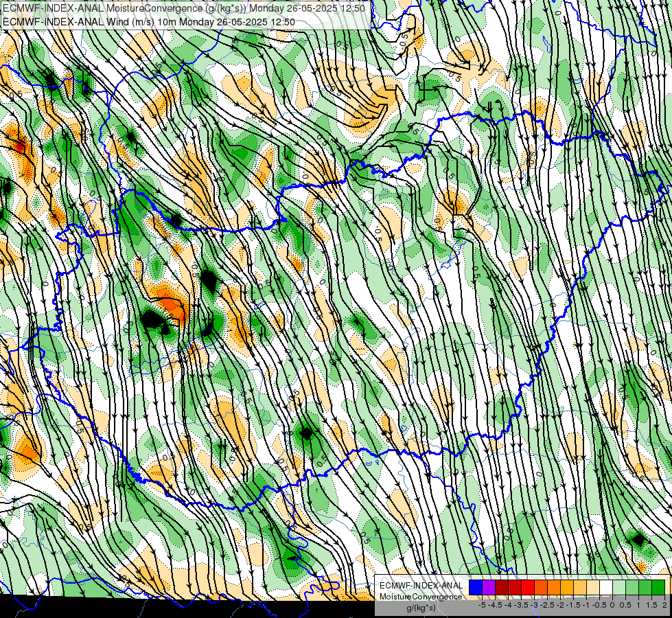Click the palest green legend swatch
The width and height of the screenshot is (672, 618).
pos(619,588)
